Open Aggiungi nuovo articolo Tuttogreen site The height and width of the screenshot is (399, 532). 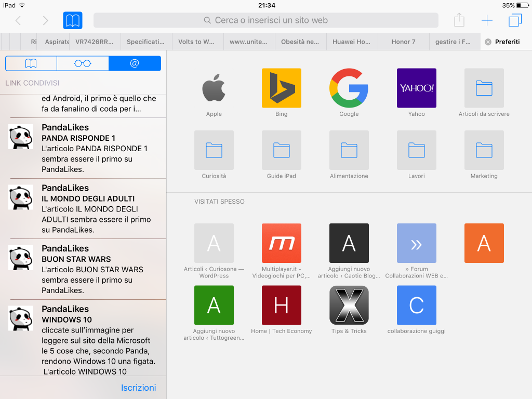point(214,313)
